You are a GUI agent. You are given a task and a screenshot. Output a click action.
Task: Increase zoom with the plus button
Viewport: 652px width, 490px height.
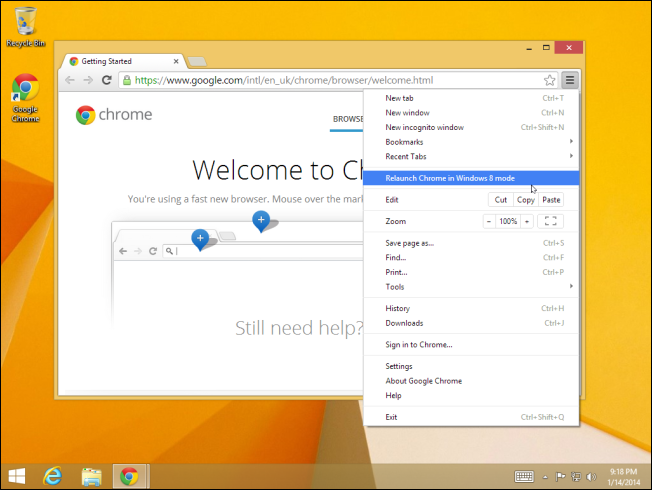coord(527,221)
